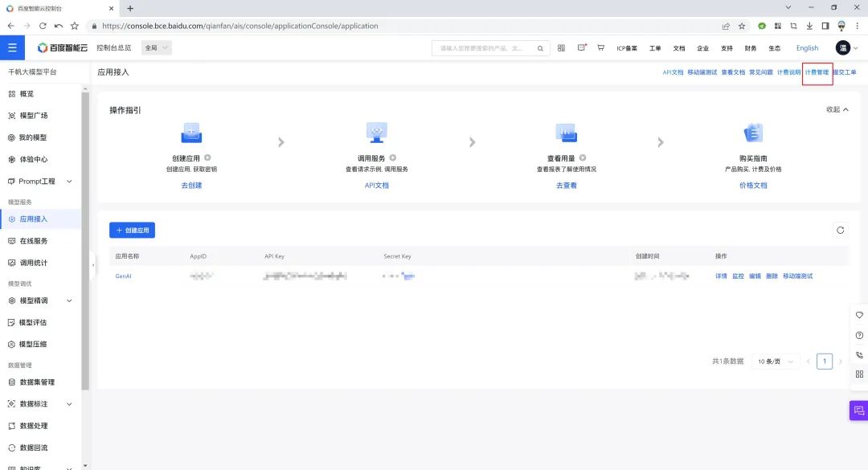Click the search magnifier icon
This screenshot has height=470, width=868.
540,49
